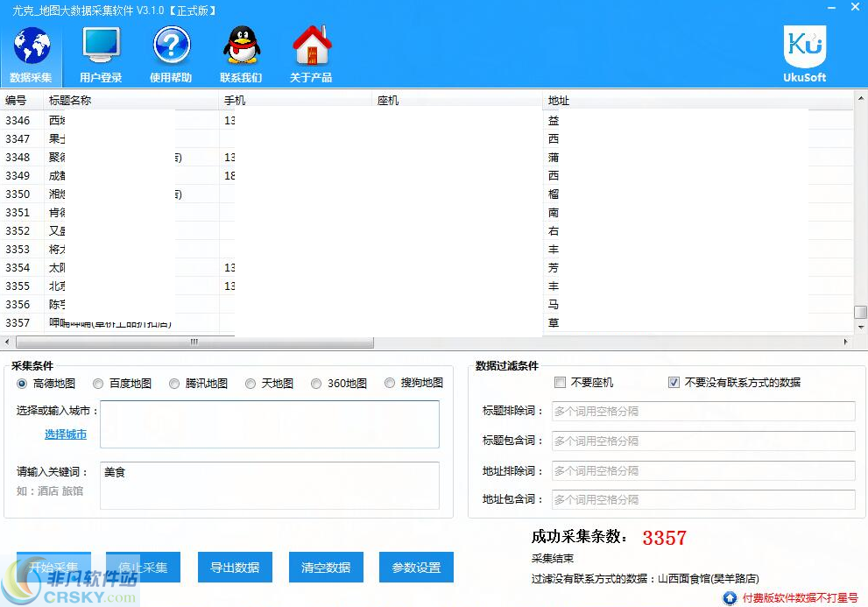Open 用户登录 monitor icon
868x607 pixels.
tap(101, 54)
